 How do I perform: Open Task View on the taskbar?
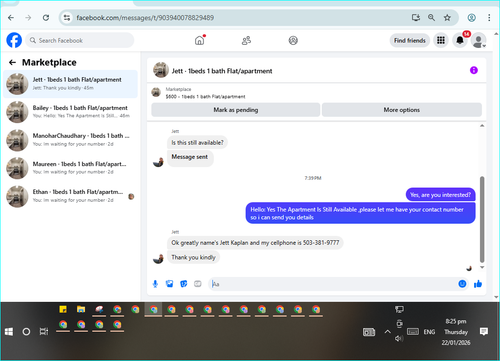pyautogui.click(x=44, y=332)
